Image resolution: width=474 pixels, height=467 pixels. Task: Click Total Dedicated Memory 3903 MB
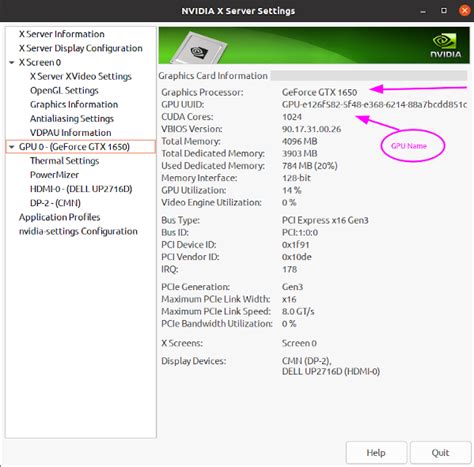pyautogui.click(x=300, y=154)
